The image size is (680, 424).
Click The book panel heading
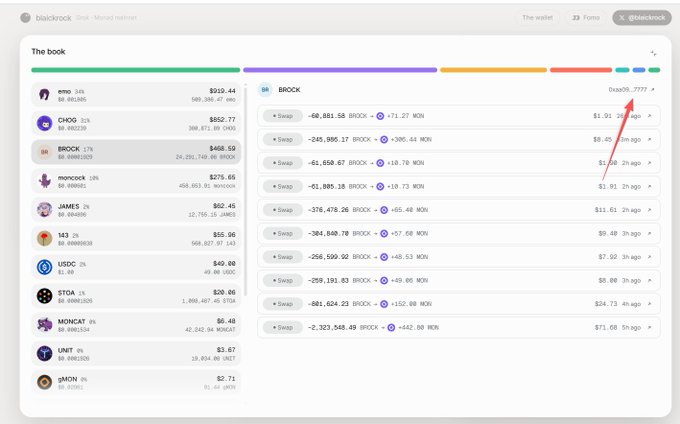point(48,52)
